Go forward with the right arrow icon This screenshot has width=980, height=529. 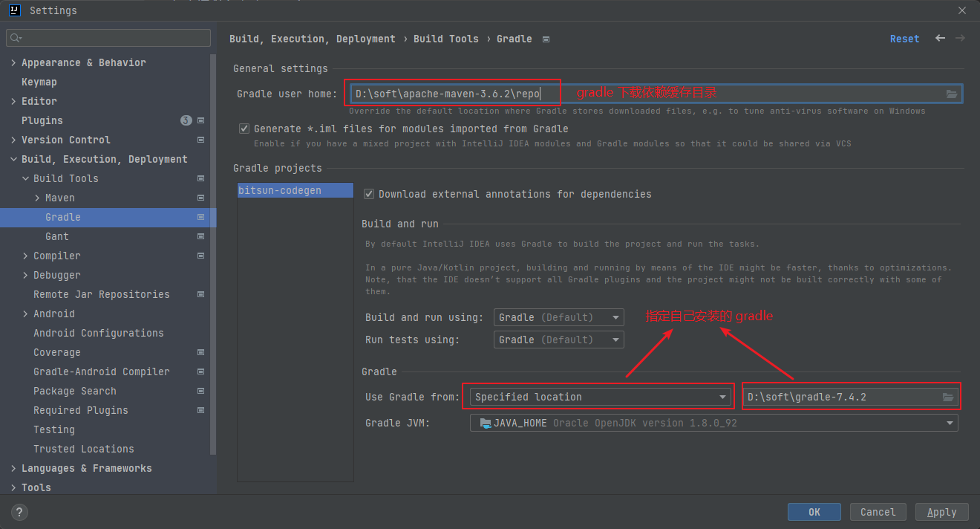point(960,38)
